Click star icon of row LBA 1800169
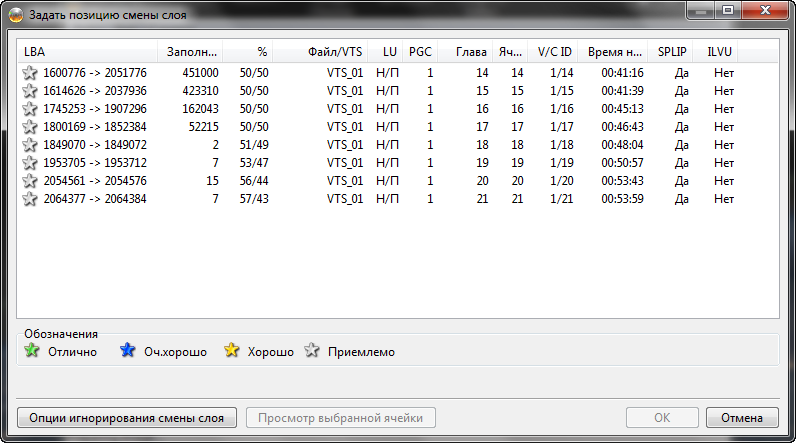 30,127
